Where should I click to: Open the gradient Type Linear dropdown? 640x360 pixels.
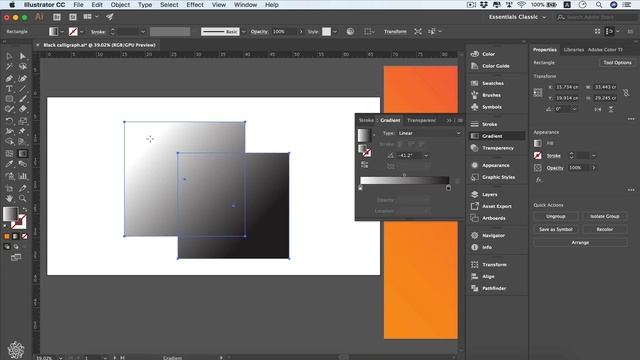[430, 133]
